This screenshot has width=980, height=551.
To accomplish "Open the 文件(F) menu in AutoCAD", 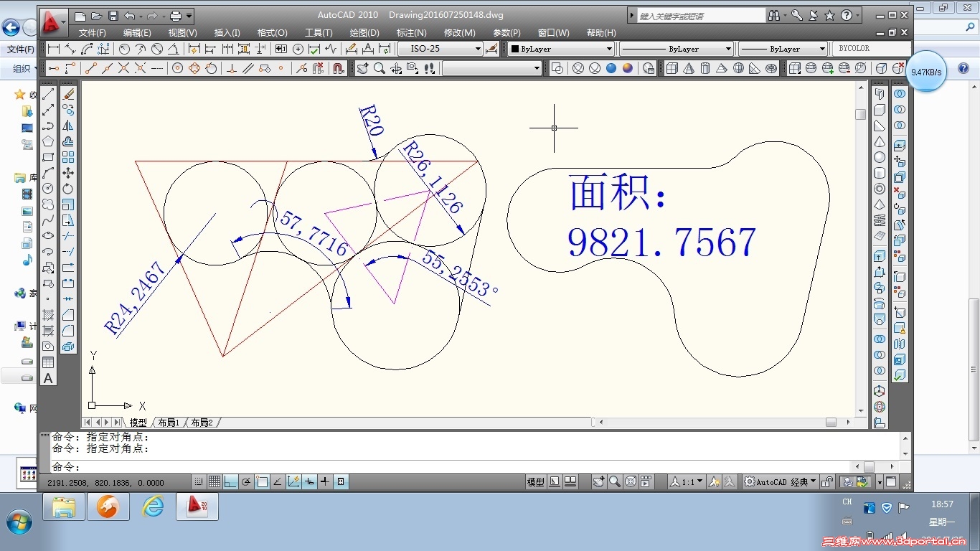I will click(x=92, y=32).
